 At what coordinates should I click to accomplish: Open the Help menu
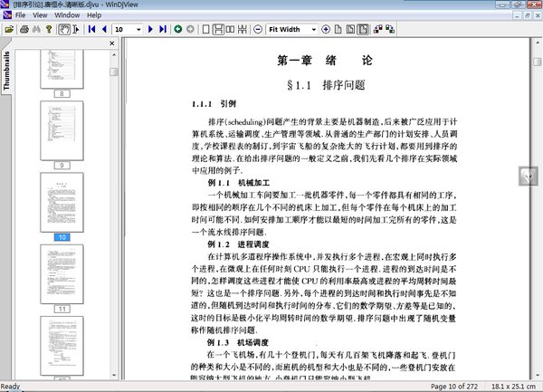pyautogui.click(x=94, y=15)
